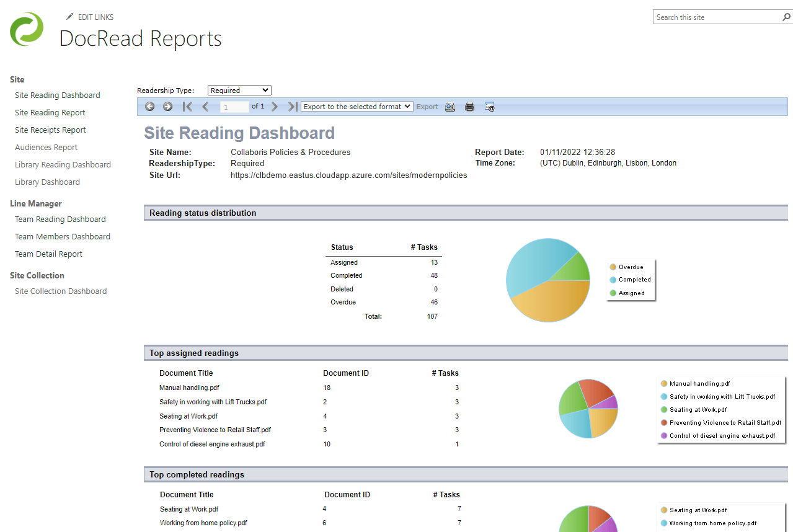793x532 pixels.
Task: Click the Export link in toolbar
Action: coord(427,107)
